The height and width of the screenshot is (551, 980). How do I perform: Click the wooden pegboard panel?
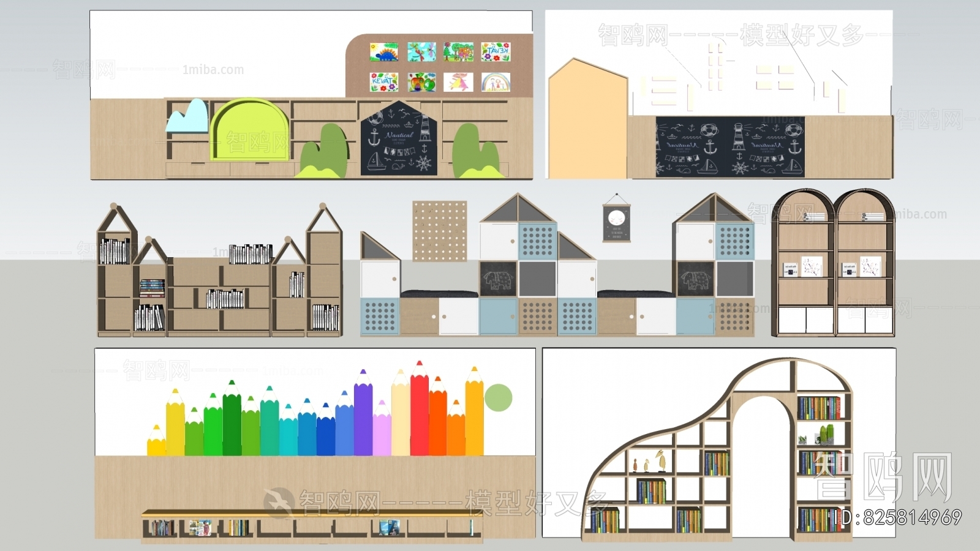click(439, 231)
